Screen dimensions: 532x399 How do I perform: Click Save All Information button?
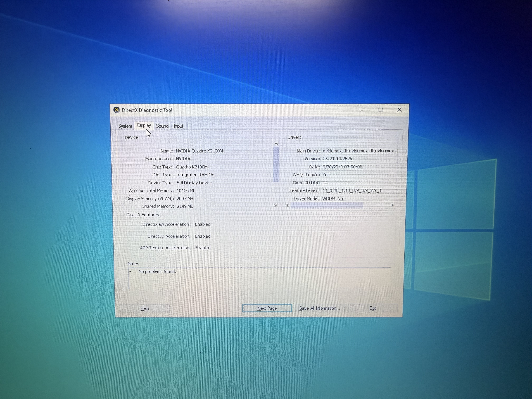[320, 308]
